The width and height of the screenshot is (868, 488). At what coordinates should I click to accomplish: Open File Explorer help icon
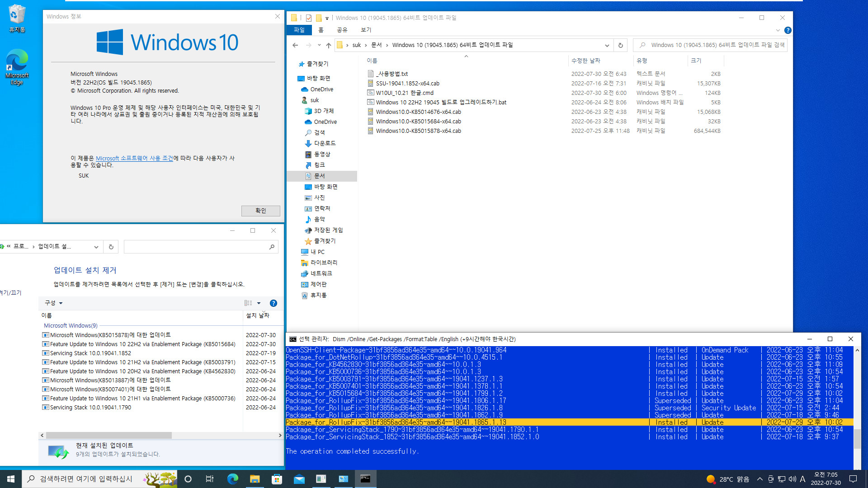(788, 30)
